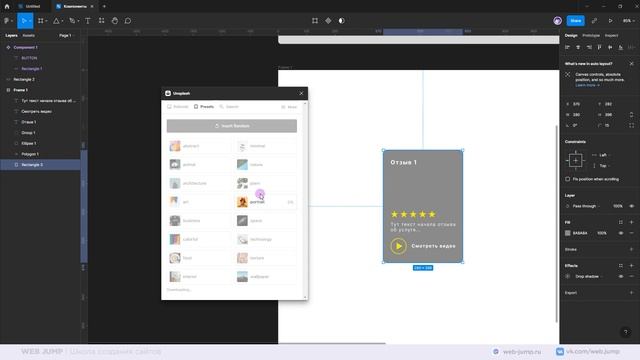Viewport: 640px width, 360px height.
Task: Open the first tab in Unsplash plugin
Action: [178, 107]
